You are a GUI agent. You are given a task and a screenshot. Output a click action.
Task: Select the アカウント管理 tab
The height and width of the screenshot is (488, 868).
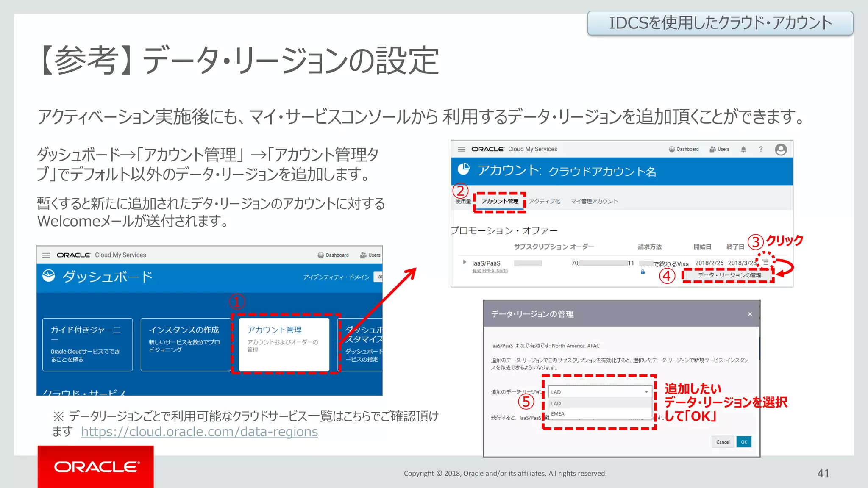point(500,201)
